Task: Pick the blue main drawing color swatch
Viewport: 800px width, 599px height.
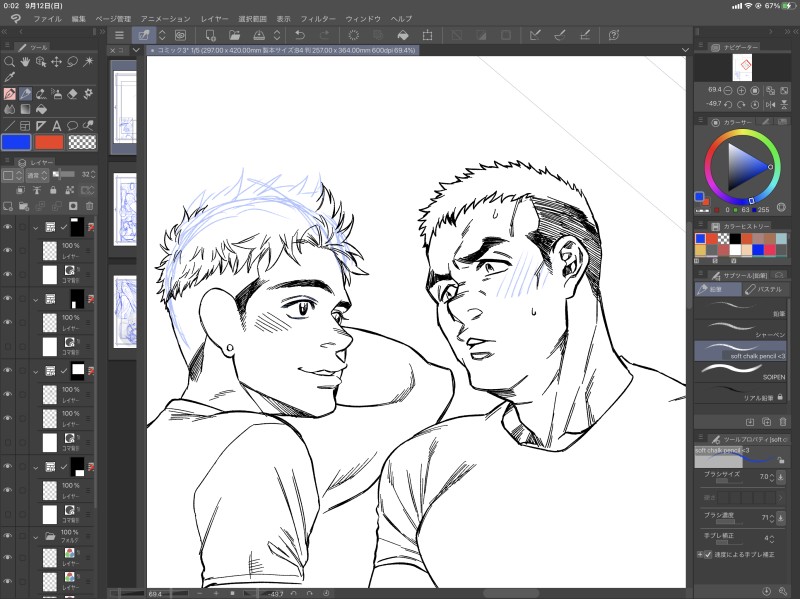Action: [16, 142]
